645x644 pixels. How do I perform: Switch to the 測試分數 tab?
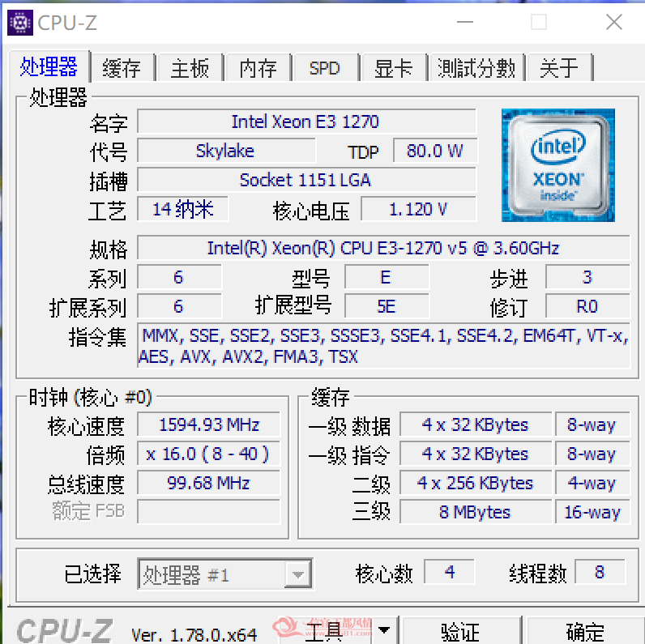click(x=476, y=68)
